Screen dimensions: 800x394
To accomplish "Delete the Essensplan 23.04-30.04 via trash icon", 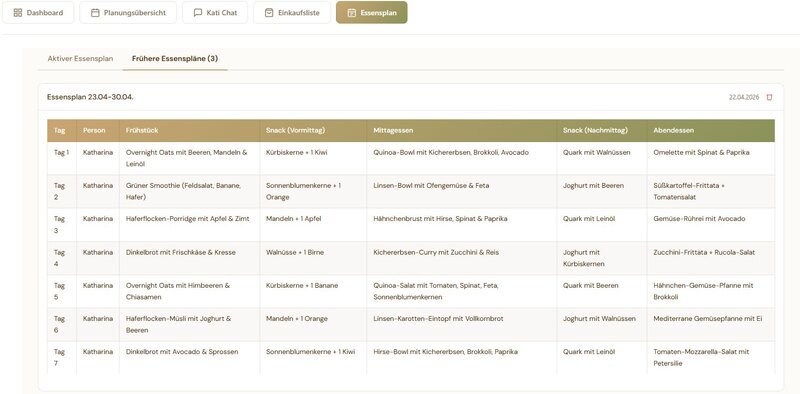I will coord(769,97).
